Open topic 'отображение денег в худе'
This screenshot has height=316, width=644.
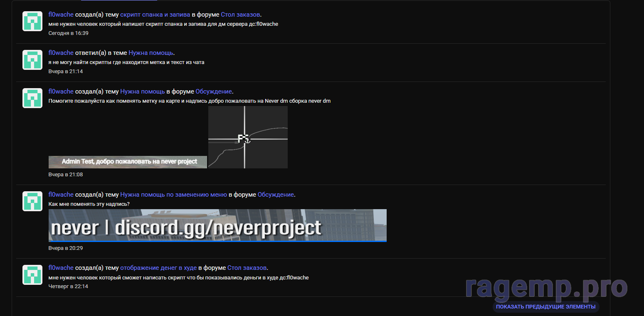tap(158, 268)
